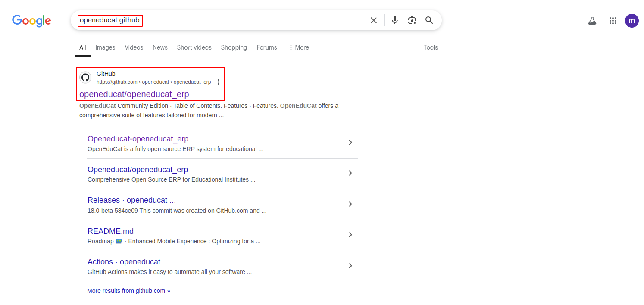
Task: Expand chevron beside README.md result
Action: coord(350,235)
